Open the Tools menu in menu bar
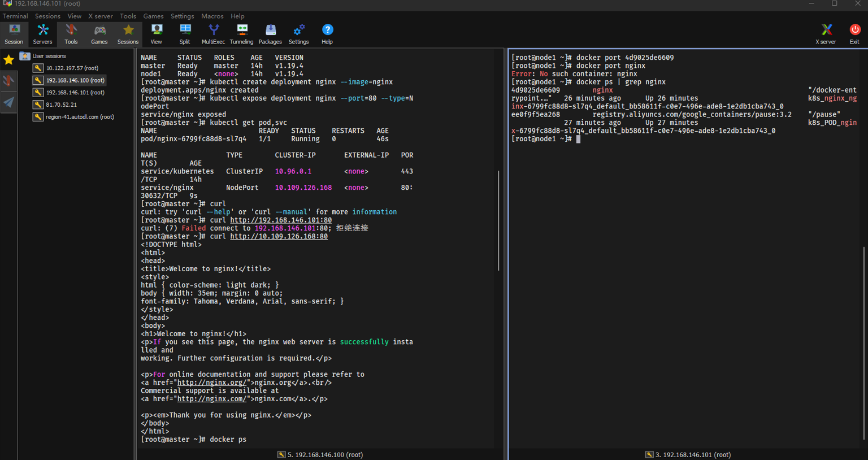Viewport: 868px width, 460px height. coord(128,16)
